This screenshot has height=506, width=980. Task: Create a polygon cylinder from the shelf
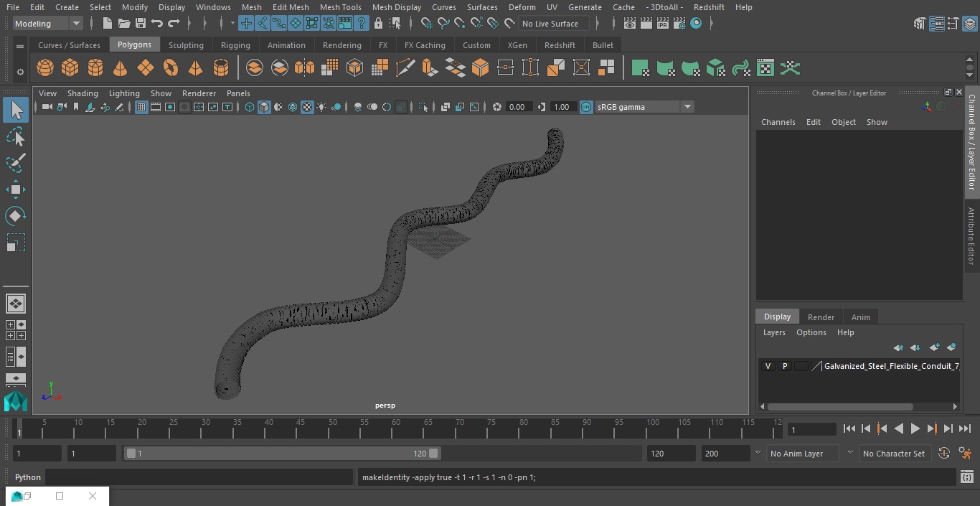(95, 68)
